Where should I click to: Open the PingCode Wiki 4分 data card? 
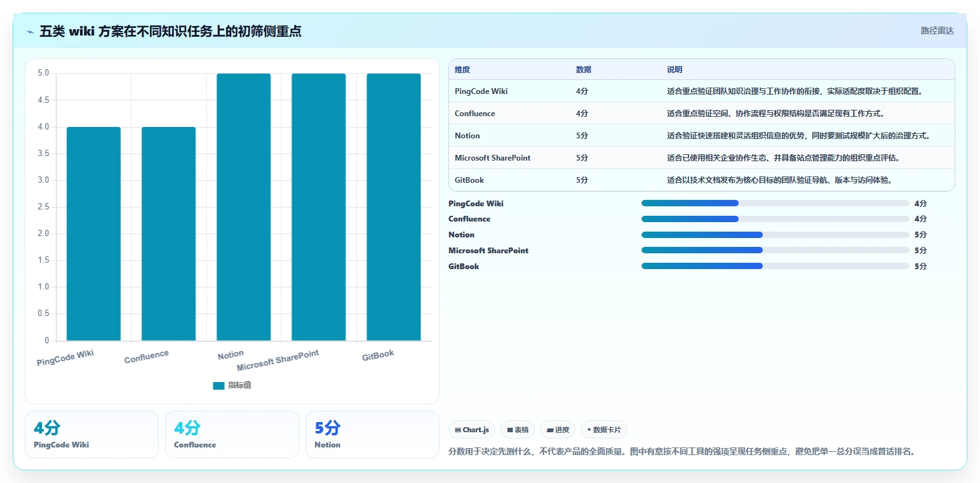91,434
